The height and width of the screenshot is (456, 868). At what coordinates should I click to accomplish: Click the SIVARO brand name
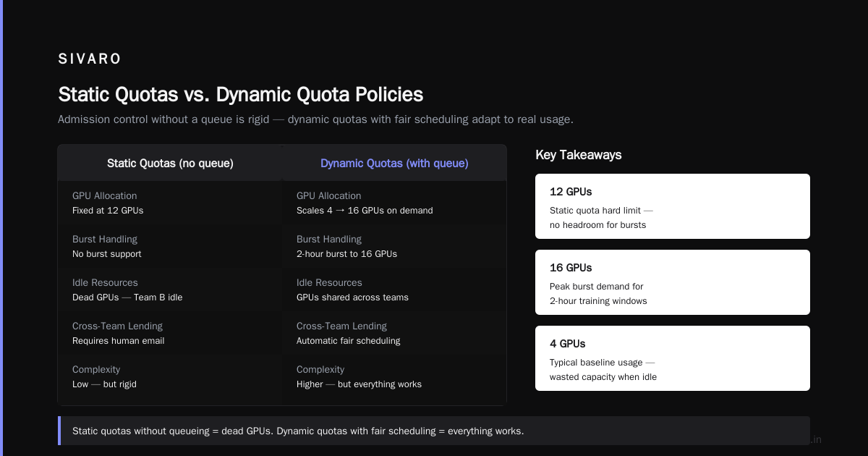coord(90,59)
